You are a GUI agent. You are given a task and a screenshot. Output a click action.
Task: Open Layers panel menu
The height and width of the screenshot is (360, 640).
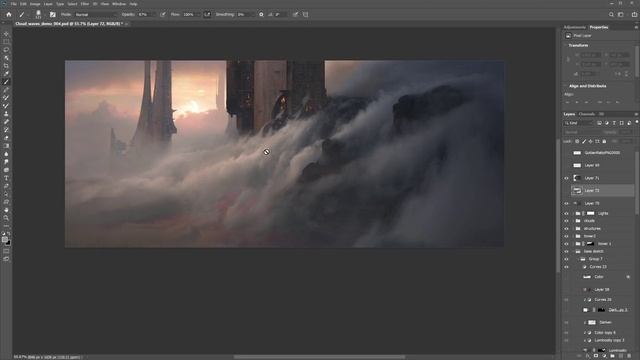tap(636, 114)
